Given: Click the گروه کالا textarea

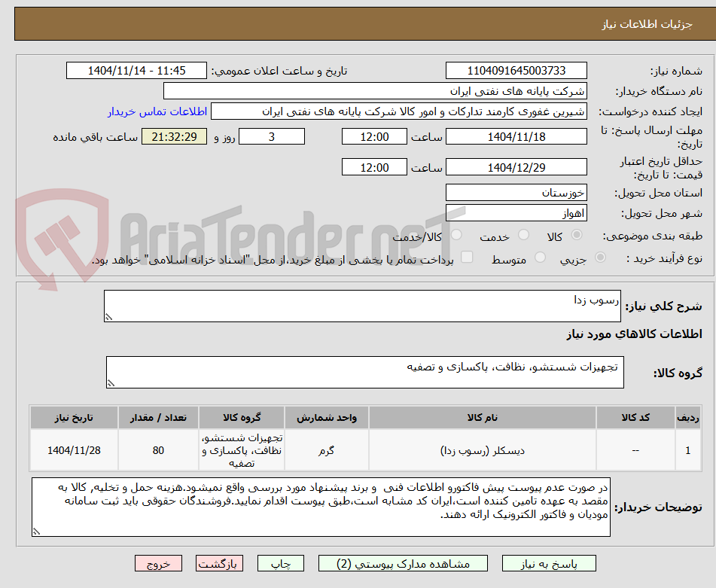Looking at the screenshot, I should tap(365, 372).
